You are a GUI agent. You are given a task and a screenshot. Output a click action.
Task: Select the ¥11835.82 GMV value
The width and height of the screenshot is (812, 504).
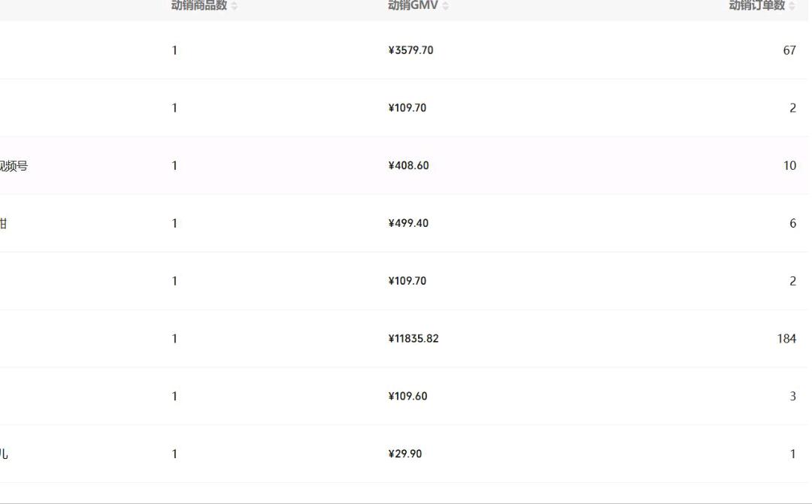pos(414,339)
